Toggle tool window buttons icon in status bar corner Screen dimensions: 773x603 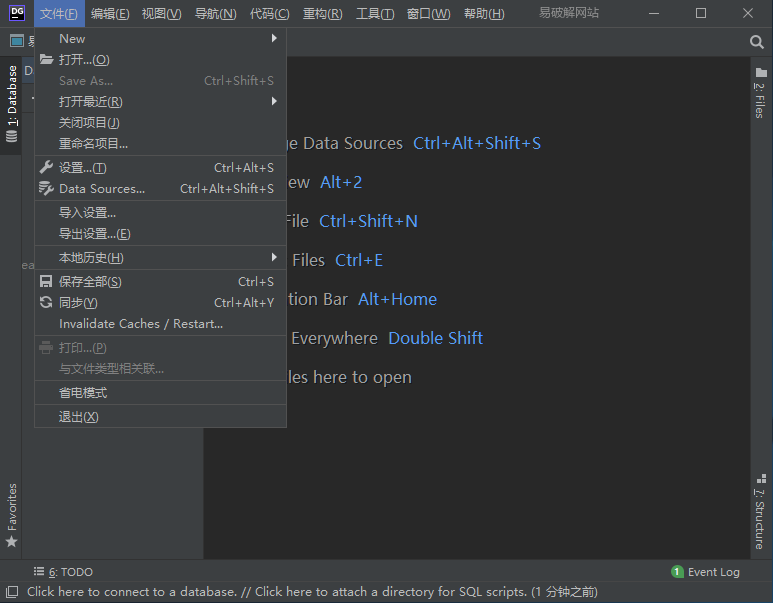pos(12,592)
